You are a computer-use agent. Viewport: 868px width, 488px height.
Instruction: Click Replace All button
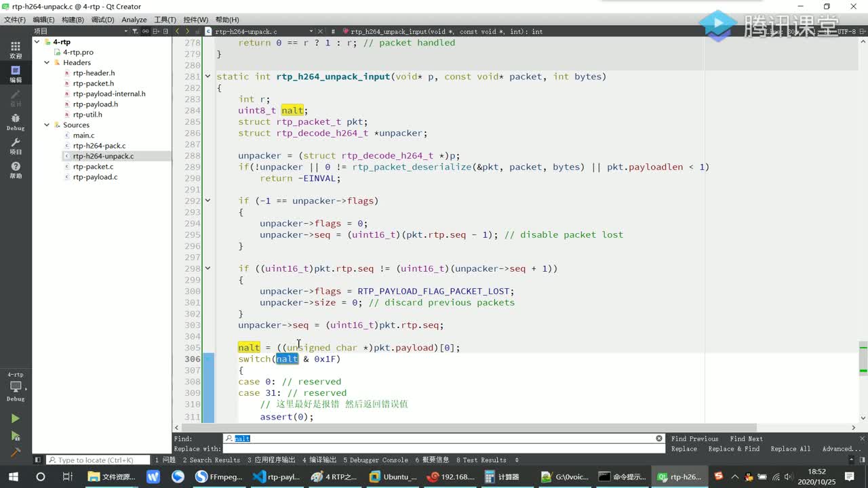[790, 449]
